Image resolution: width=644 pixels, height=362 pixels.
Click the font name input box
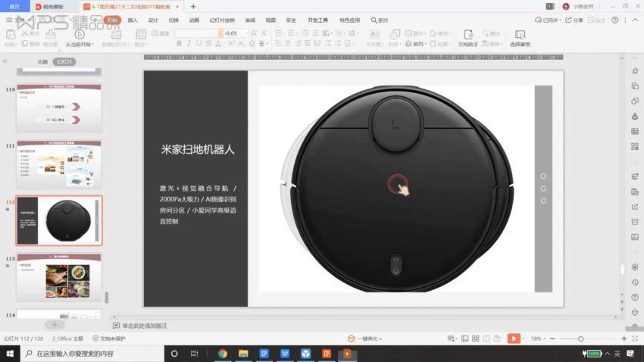[x=196, y=33]
